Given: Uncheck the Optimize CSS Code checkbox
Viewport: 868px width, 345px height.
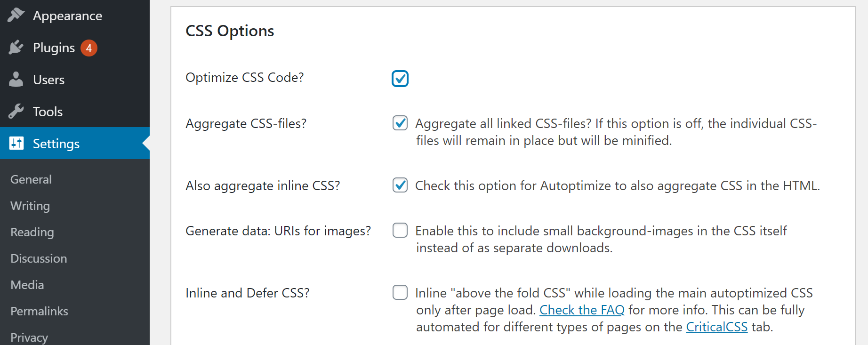Looking at the screenshot, I should point(400,79).
